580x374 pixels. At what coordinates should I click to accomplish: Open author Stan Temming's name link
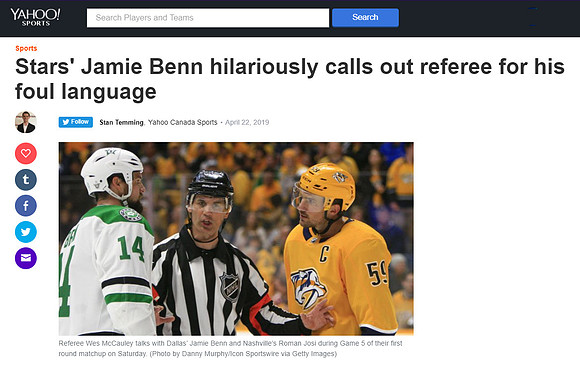coord(121,122)
